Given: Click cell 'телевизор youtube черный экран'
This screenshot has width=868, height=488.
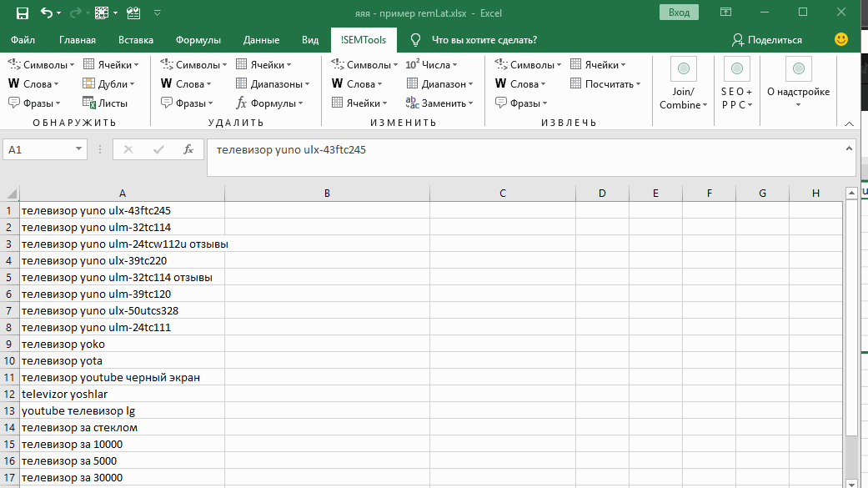Looking at the screenshot, I should pos(122,378).
